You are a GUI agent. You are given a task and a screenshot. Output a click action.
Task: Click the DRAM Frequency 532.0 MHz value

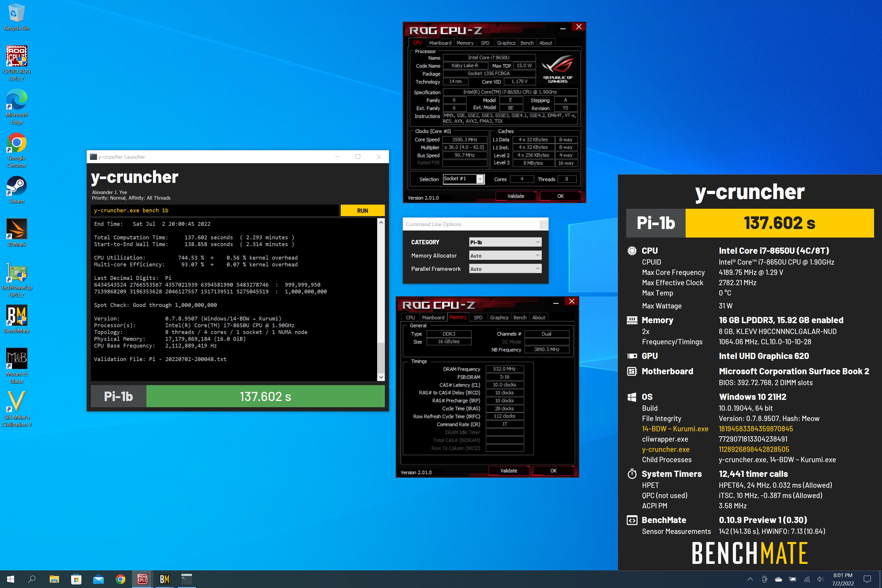coord(505,369)
